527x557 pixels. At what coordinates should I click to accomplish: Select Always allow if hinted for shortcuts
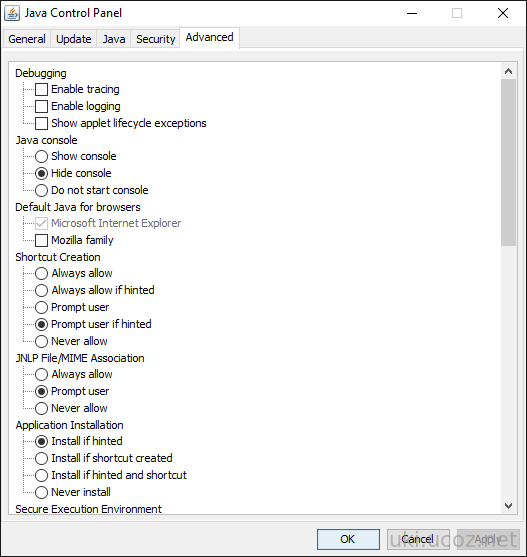[x=42, y=290]
